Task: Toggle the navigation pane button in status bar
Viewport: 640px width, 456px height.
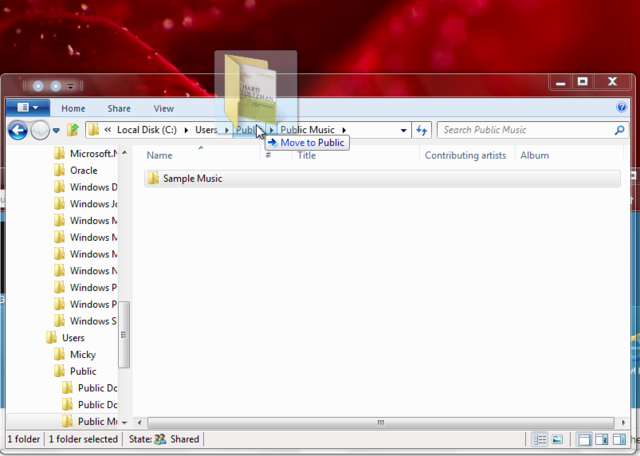Action: coord(585,439)
